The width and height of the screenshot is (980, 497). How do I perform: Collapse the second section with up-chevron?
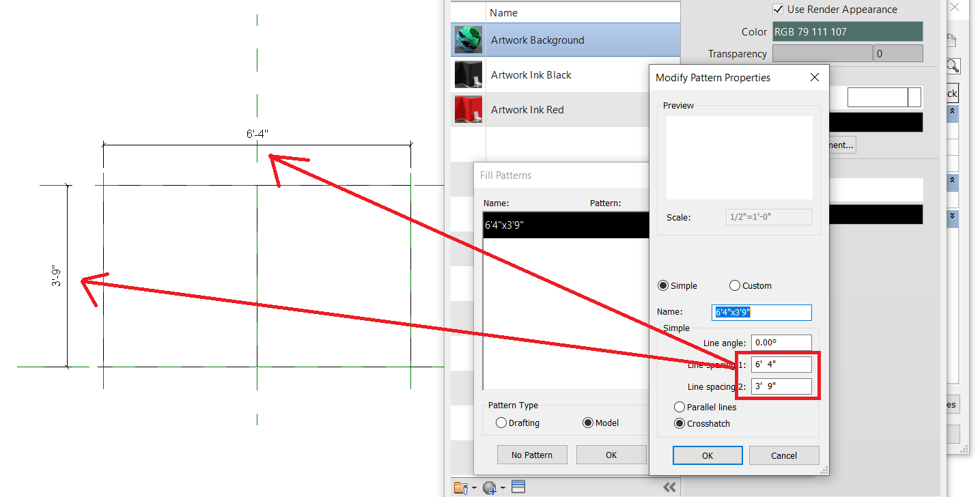coord(953,182)
